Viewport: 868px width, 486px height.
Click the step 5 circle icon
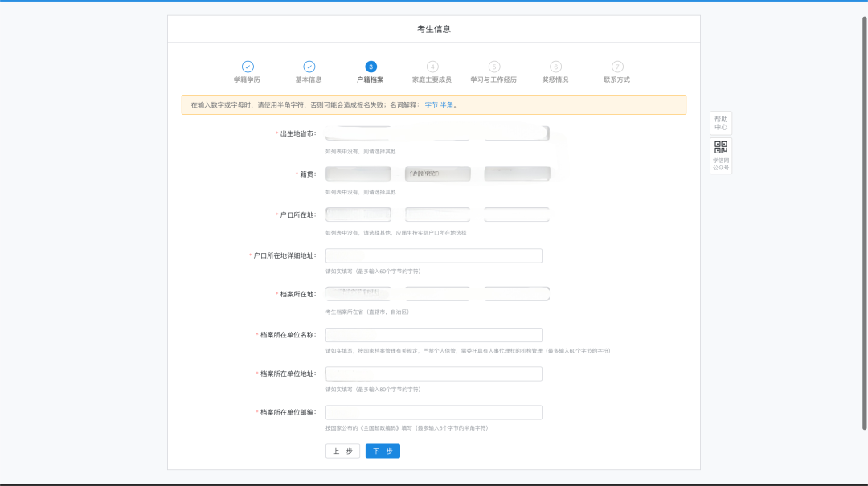click(x=493, y=67)
